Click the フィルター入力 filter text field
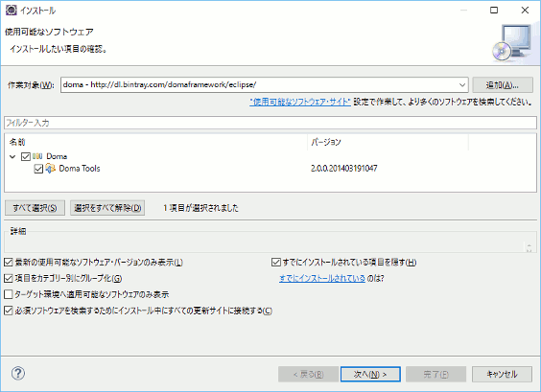 pyautogui.click(x=270, y=123)
